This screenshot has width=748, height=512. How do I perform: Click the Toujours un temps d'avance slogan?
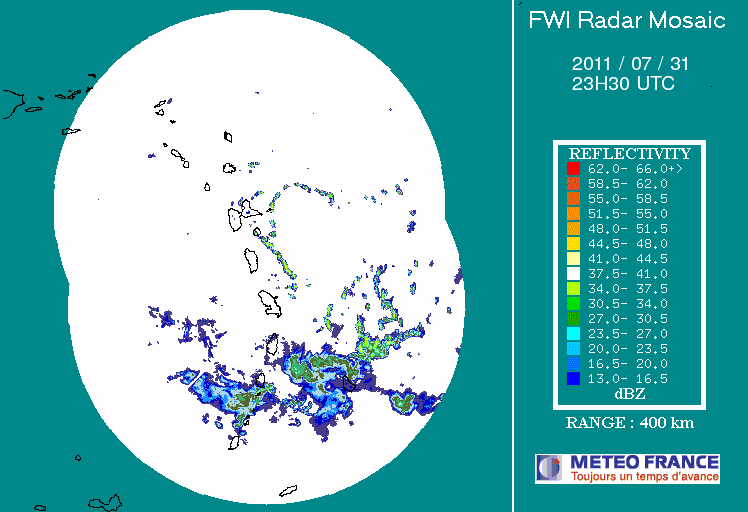(644, 476)
